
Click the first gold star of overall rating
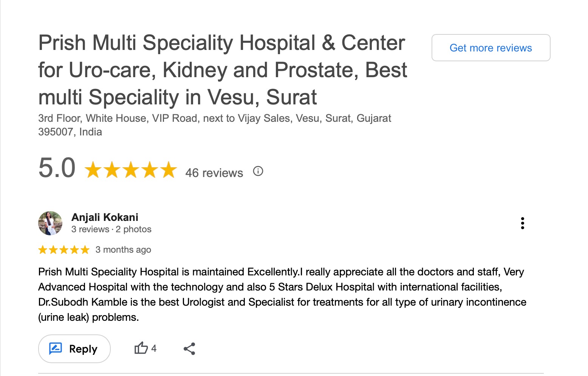click(x=93, y=170)
